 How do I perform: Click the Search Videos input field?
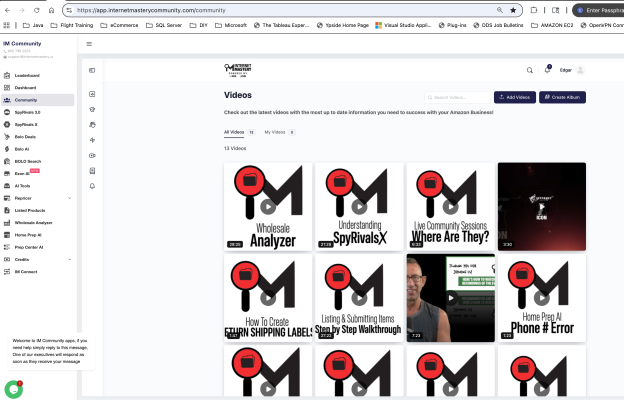coord(460,97)
